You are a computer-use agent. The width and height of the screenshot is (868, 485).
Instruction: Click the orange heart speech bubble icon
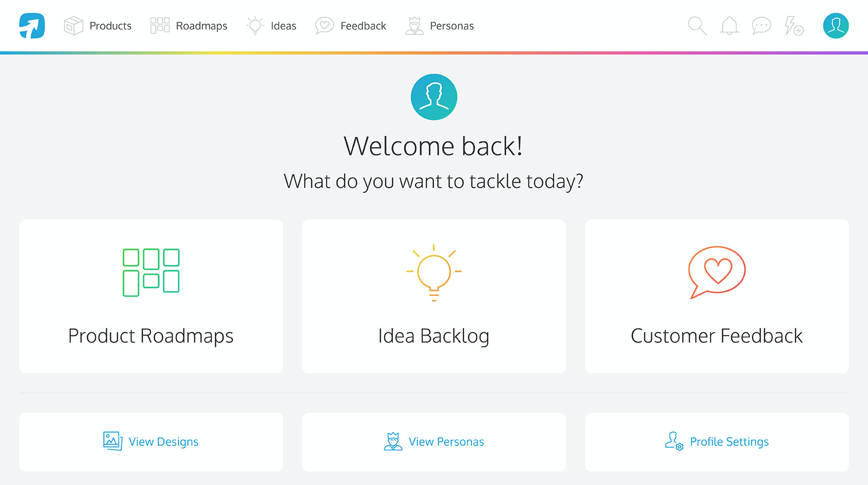(717, 272)
